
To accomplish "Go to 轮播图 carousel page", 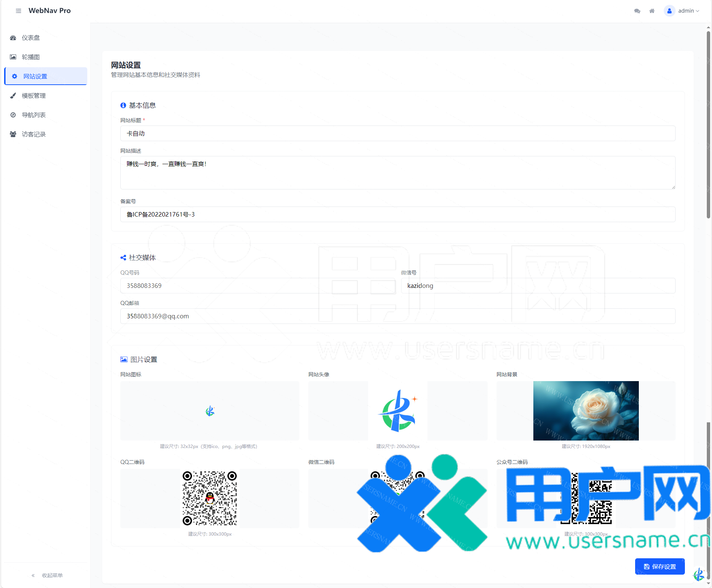I will click(30, 57).
